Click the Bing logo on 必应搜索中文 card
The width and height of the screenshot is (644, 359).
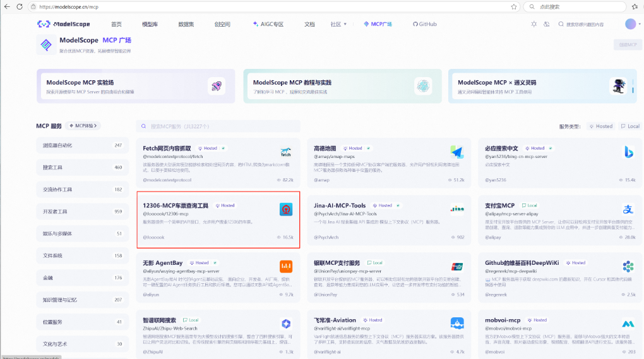click(x=628, y=152)
